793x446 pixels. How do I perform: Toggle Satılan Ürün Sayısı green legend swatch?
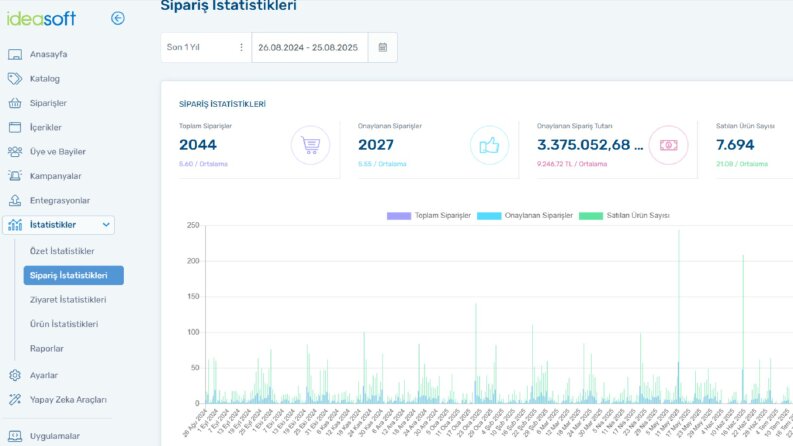tap(591, 216)
